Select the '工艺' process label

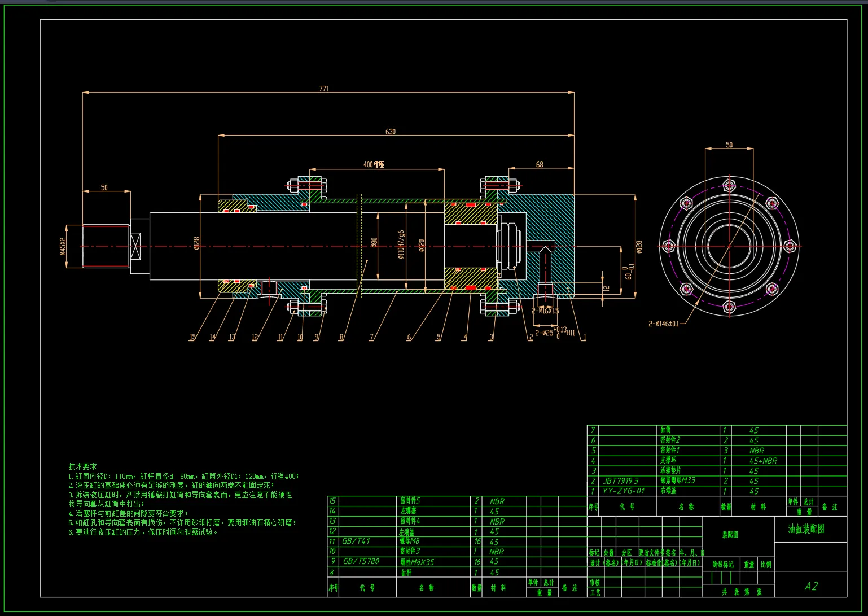click(x=595, y=592)
